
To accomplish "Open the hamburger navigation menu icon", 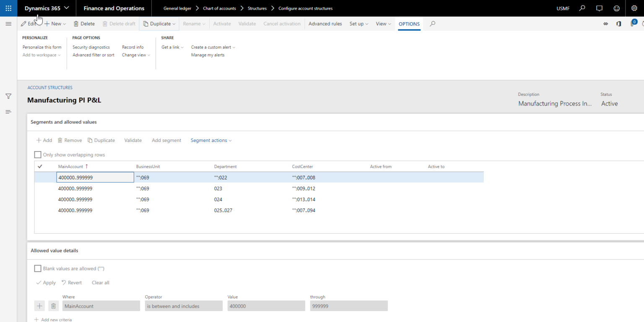I will [8, 23].
